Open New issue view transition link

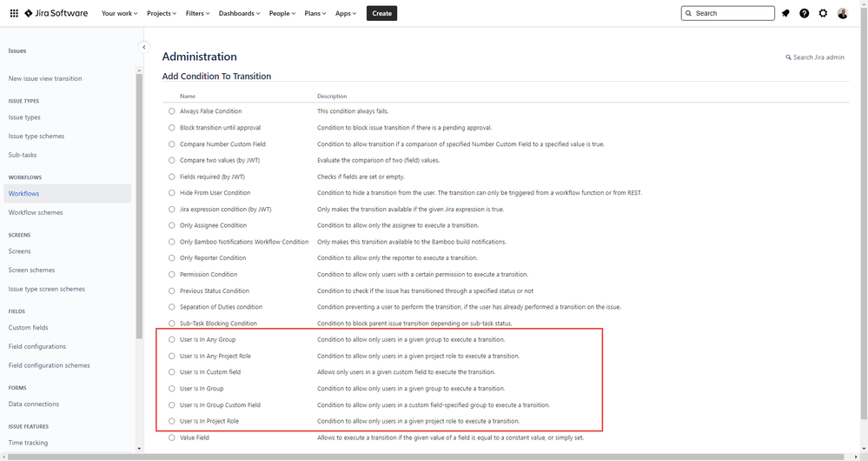[45, 78]
